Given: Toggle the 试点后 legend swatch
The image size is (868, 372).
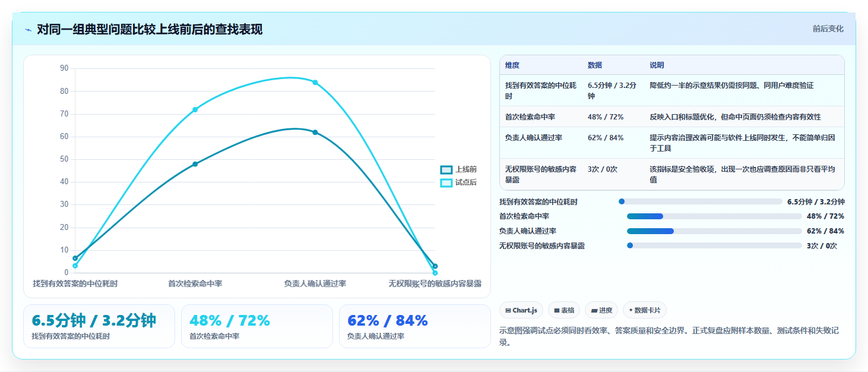Looking at the screenshot, I should (x=446, y=182).
